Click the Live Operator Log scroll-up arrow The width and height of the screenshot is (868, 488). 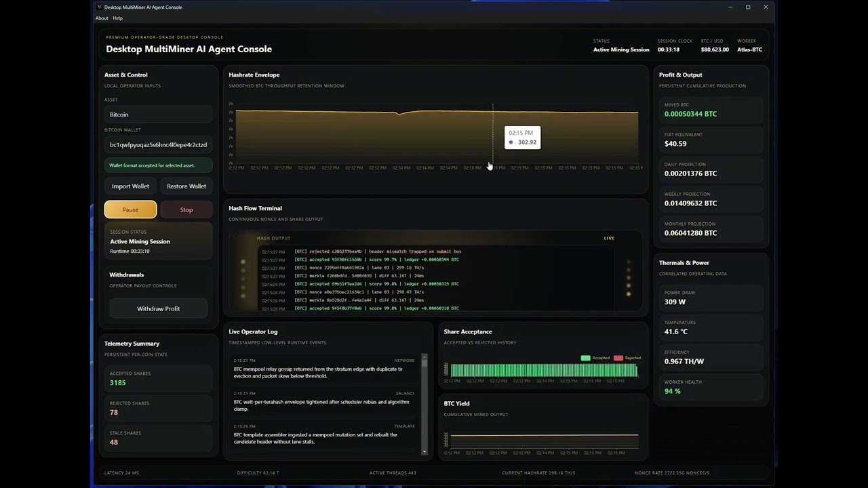click(x=425, y=356)
